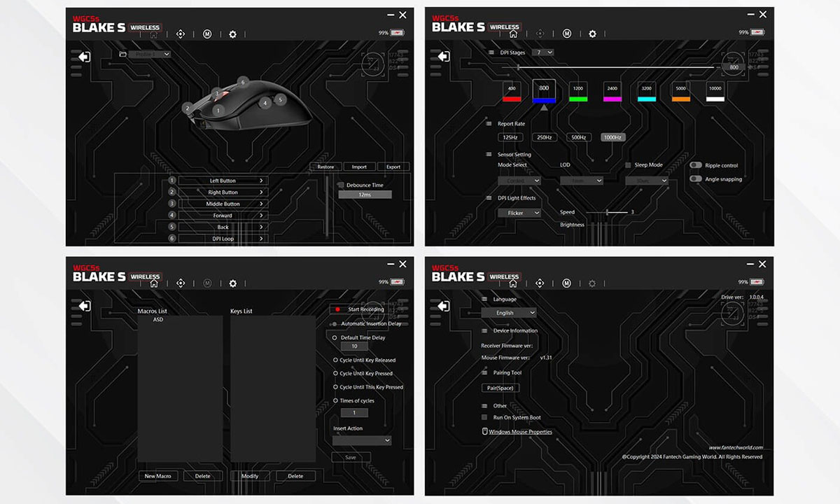
Task: Open the DPI Stages count dropdown
Action: point(542,52)
